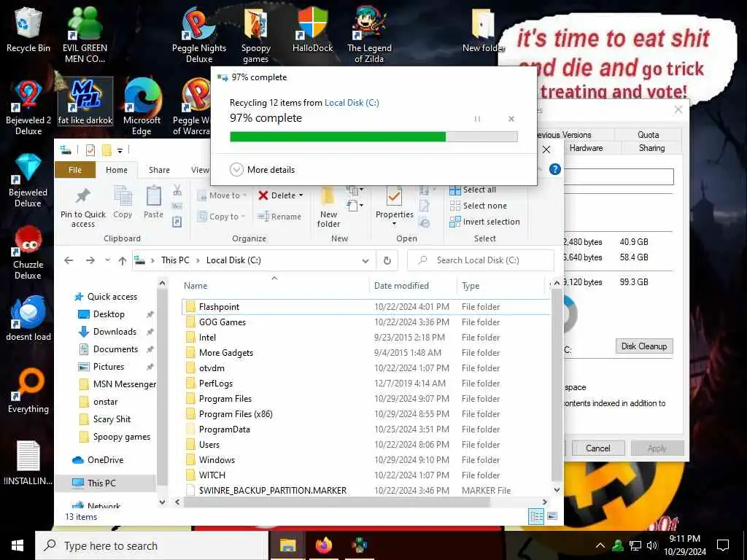The width and height of the screenshot is (747, 560).
Task: Open the Quota tab in Properties window
Action: (648, 135)
